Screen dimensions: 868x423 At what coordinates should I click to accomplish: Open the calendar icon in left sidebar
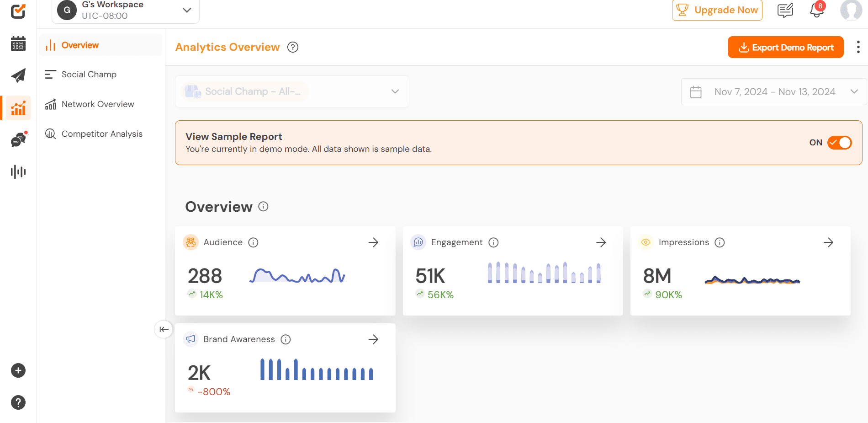(x=18, y=44)
